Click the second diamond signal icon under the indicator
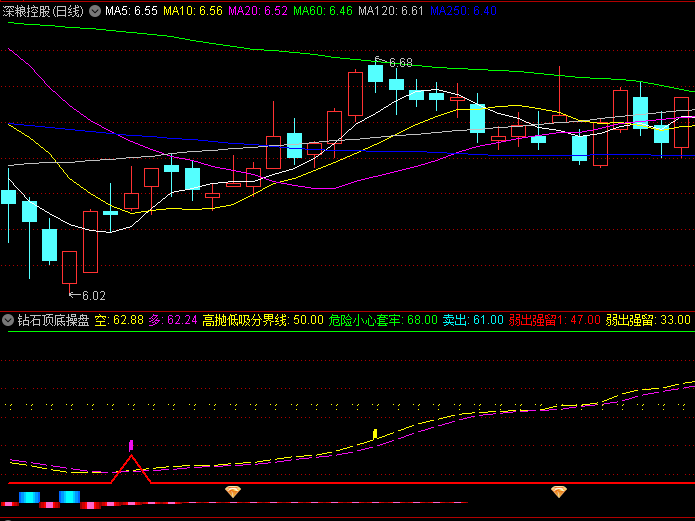The image size is (695, 521). coord(558,491)
